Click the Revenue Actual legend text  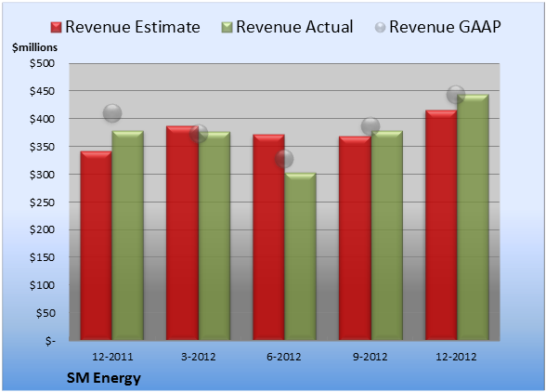pyautogui.click(x=294, y=27)
